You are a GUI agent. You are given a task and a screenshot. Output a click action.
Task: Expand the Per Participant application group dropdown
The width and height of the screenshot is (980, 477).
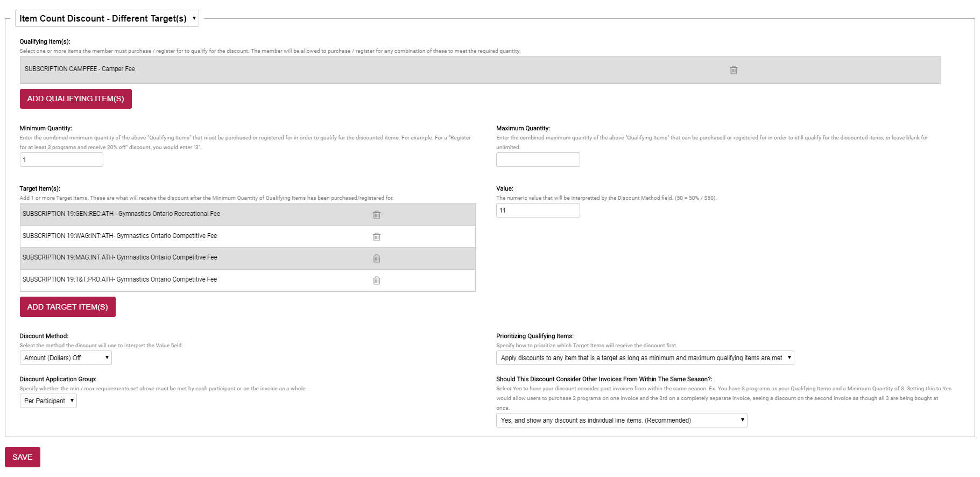[x=48, y=401]
